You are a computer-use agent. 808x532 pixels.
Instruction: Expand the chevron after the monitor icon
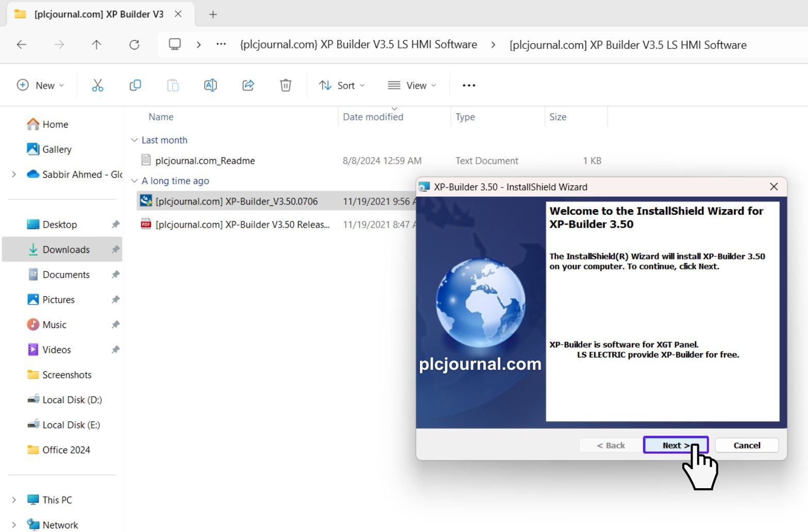pos(198,45)
